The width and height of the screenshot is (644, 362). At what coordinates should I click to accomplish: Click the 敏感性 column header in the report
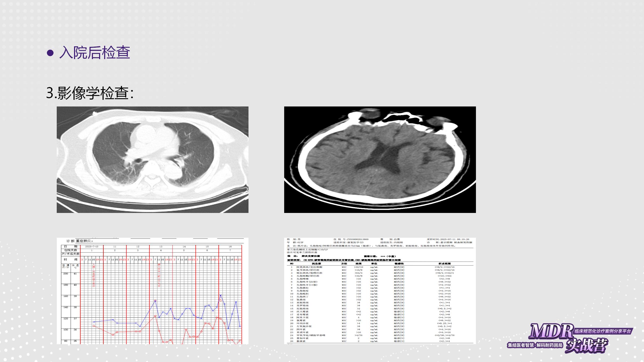399,264
